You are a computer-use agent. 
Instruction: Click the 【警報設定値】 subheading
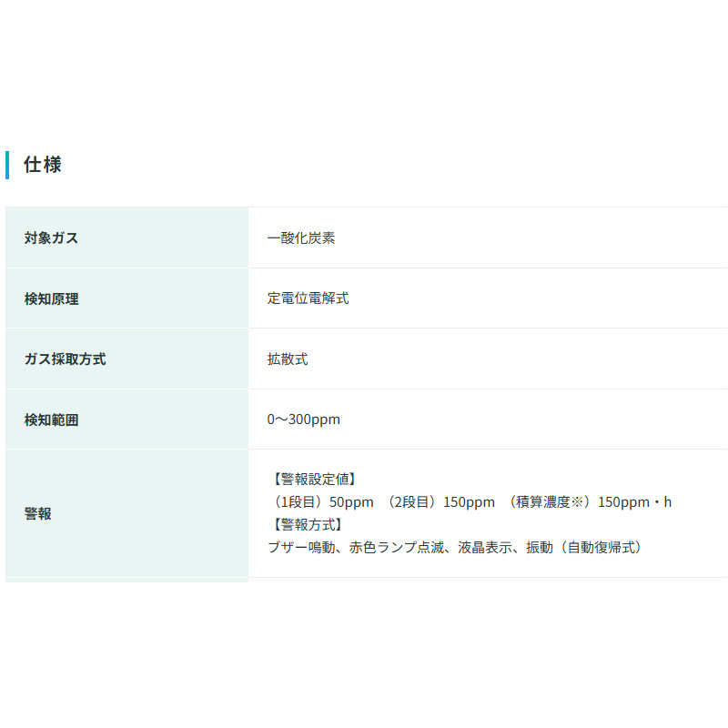point(314,479)
